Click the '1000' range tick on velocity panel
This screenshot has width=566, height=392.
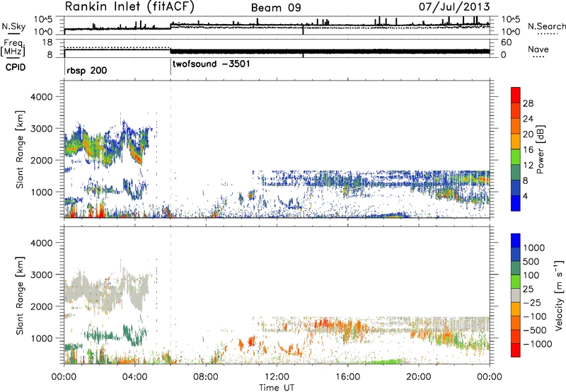coord(43,338)
